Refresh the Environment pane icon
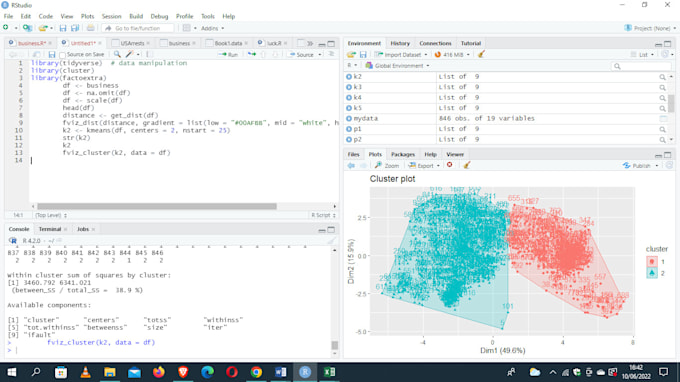Image resolution: width=680 pixels, height=382 pixels. point(665,55)
